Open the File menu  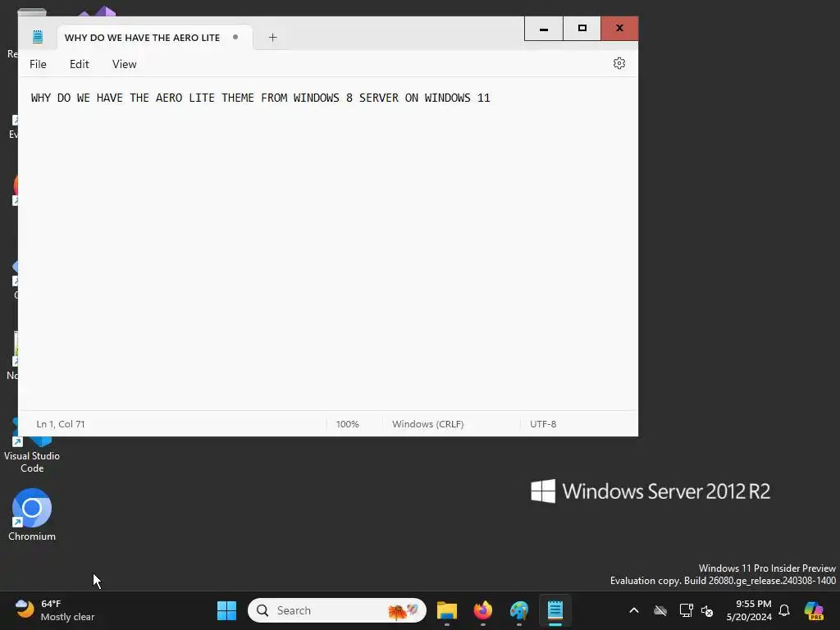pos(38,64)
